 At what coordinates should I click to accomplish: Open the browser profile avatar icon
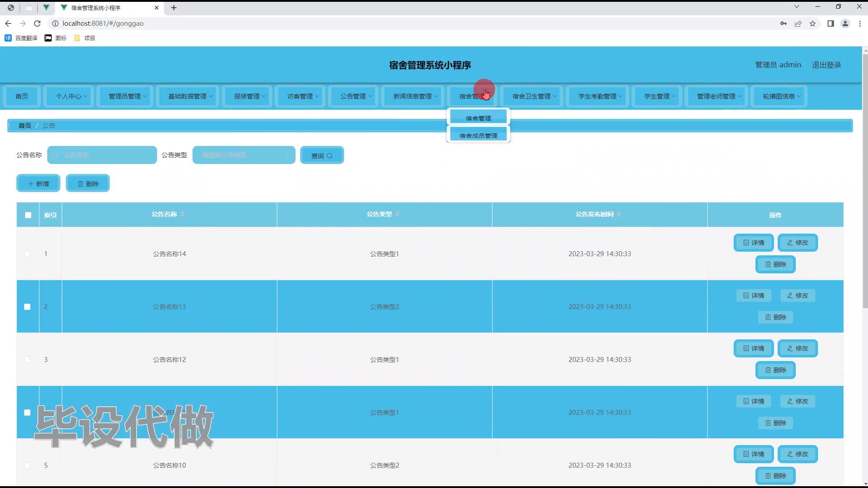tap(844, 23)
